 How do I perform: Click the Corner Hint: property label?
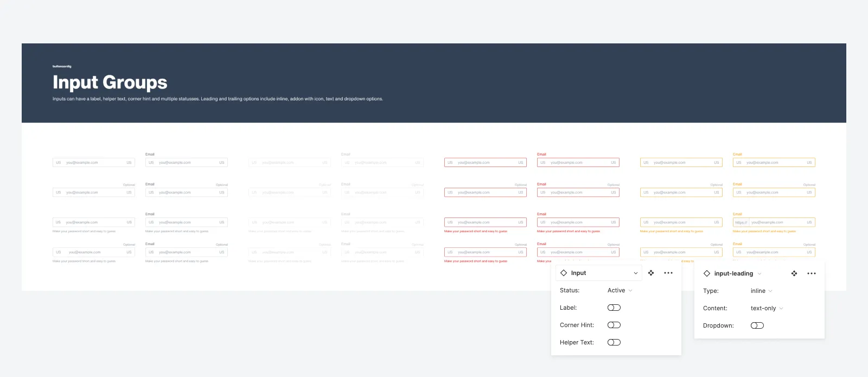[577, 325]
